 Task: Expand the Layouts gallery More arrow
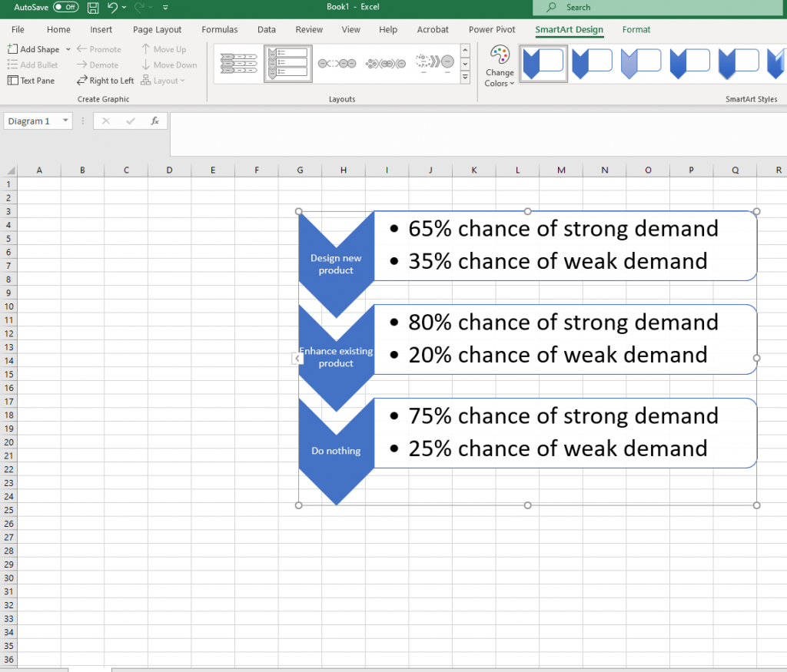click(x=465, y=78)
